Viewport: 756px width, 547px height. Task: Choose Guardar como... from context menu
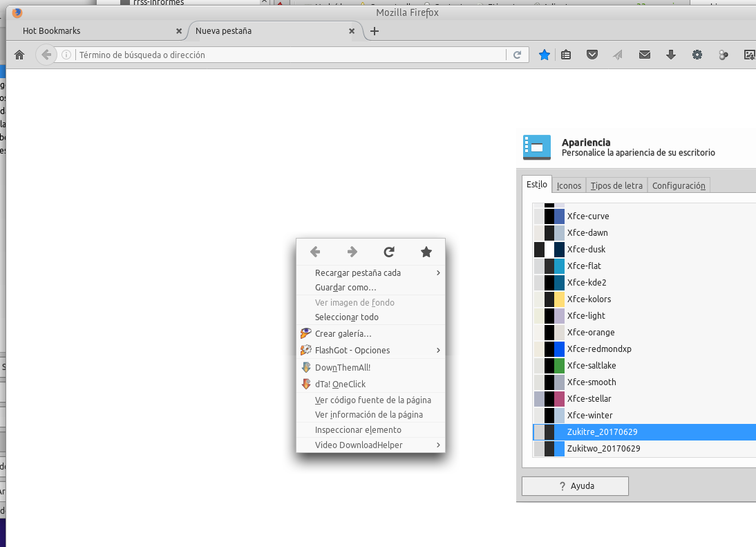[x=371, y=288]
